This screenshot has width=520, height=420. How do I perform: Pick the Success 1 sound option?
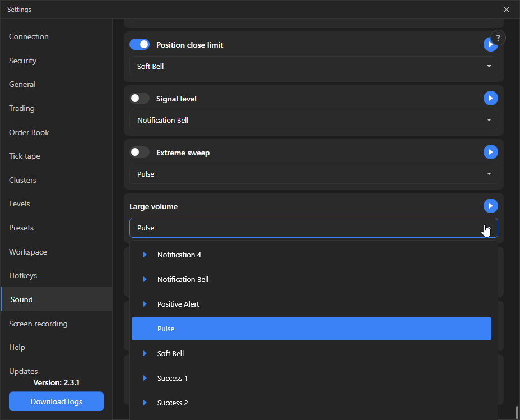312,378
